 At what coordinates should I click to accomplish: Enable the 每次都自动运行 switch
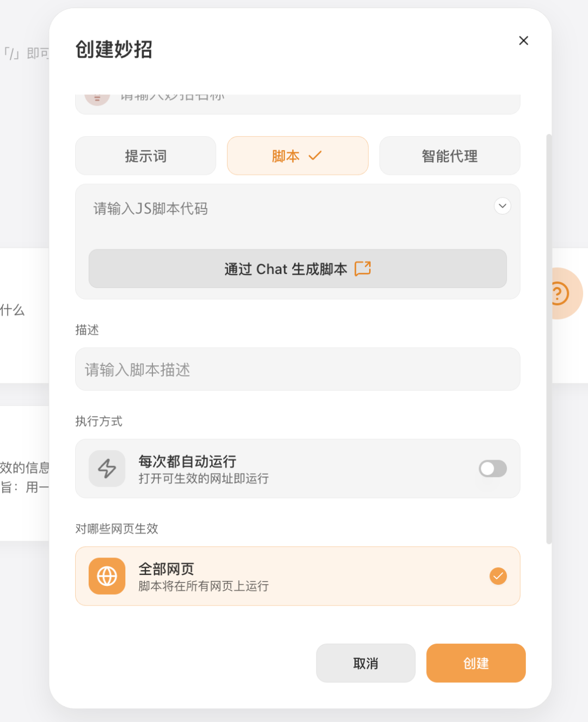click(x=492, y=469)
